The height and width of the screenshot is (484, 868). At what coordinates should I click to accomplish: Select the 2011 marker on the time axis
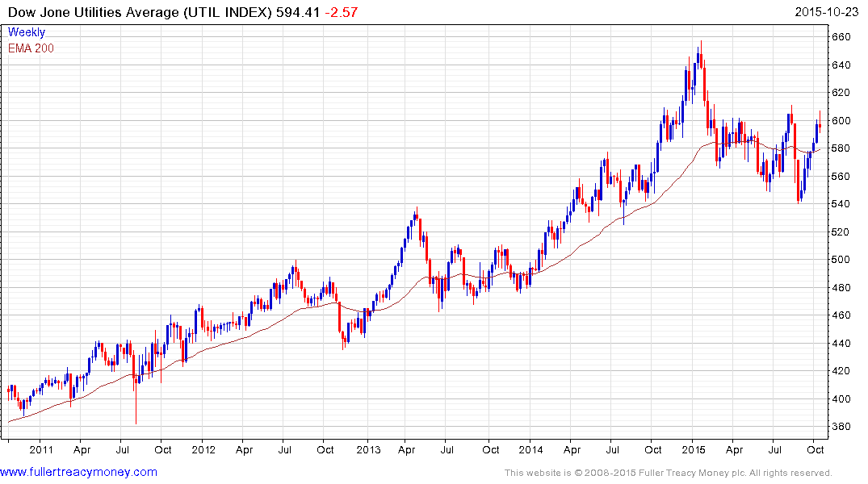(x=40, y=449)
